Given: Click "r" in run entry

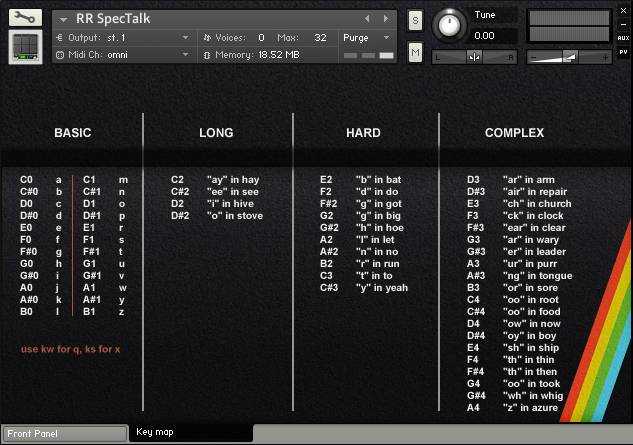Looking at the screenshot, I should (x=377, y=264).
